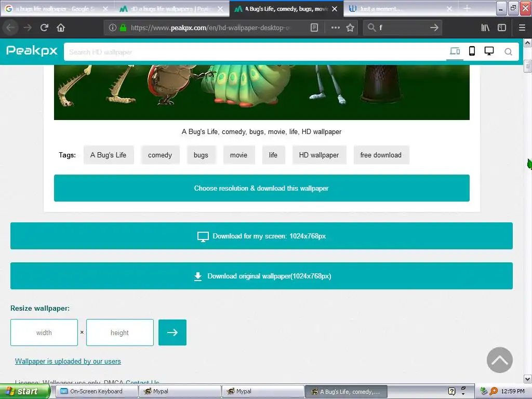Reload the current page
The image size is (532, 399).
tap(44, 28)
